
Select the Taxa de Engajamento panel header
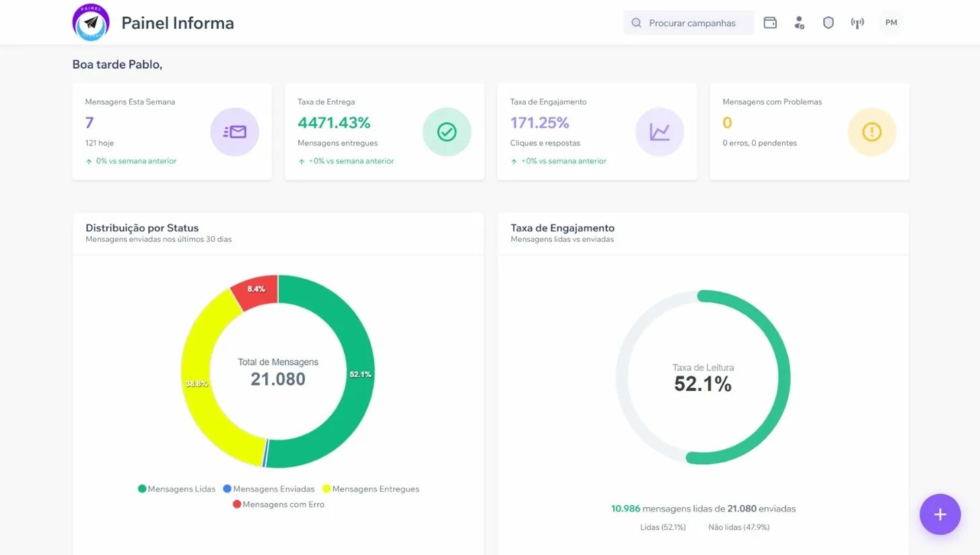562,228
